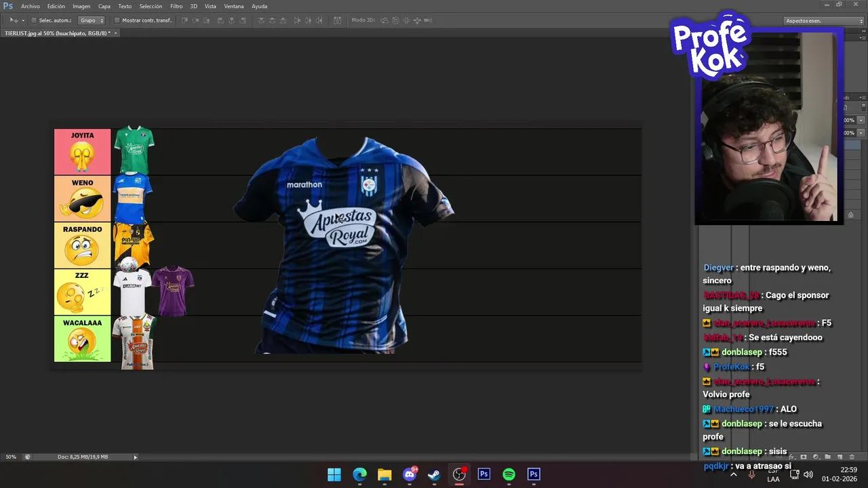Open the upper opacity percent dropdown

point(861,120)
